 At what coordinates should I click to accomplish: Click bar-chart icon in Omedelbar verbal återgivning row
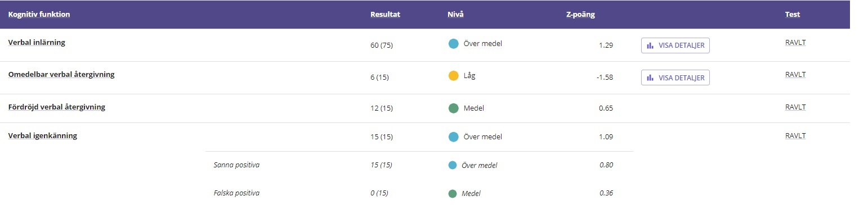point(650,78)
